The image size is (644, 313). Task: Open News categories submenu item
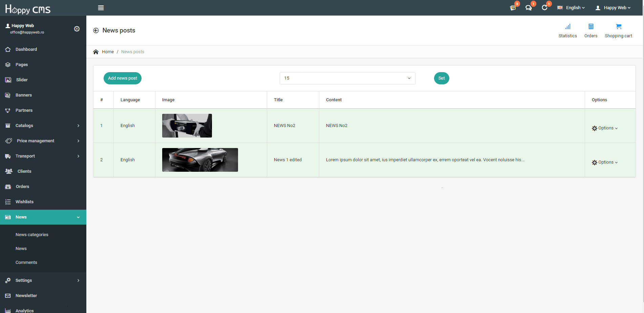(32, 235)
